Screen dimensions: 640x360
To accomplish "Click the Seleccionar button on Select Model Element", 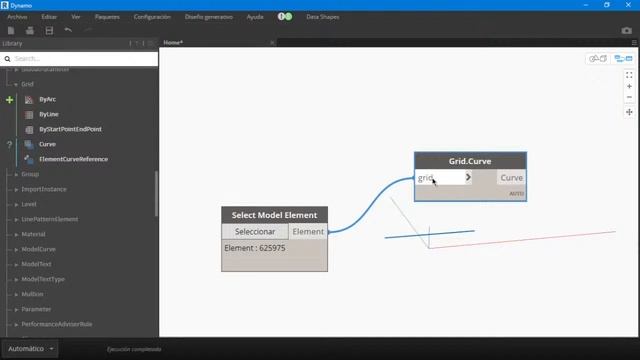I will [255, 231].
